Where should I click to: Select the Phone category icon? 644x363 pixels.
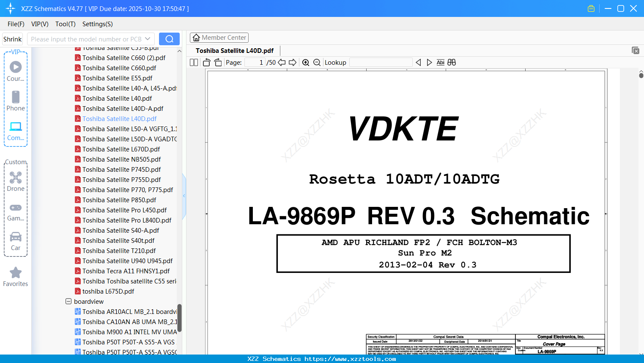[x=16, y=101]
